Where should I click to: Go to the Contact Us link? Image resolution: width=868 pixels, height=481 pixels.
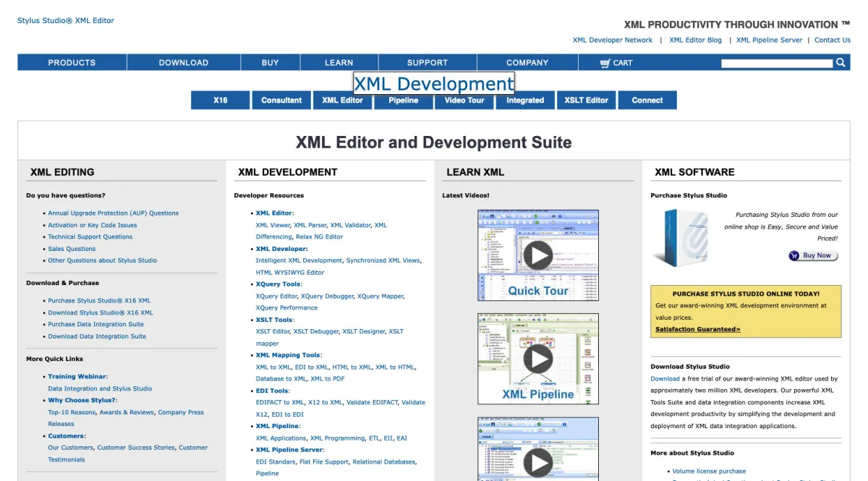[x=832, y=41]
